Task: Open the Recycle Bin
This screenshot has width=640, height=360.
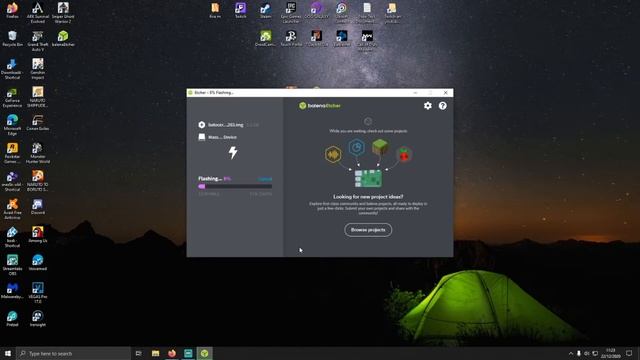Action: tap(12, 38)
